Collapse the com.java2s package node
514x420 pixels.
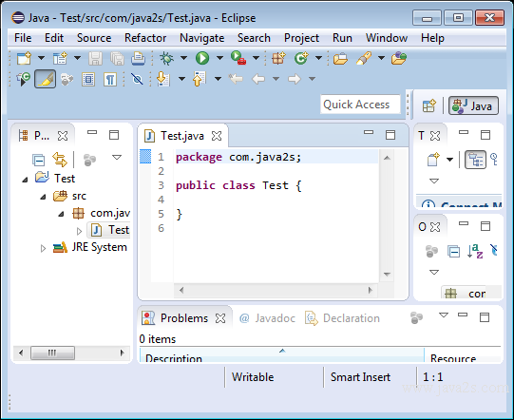[61, 214]
